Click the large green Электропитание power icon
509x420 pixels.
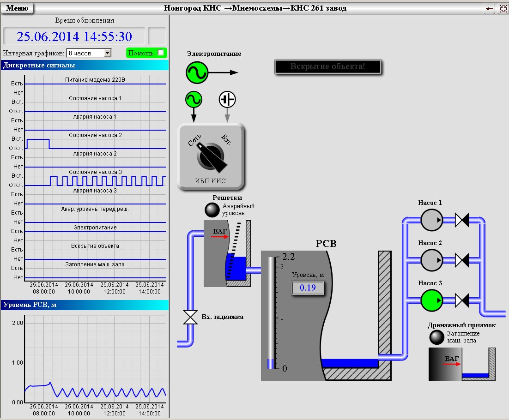pyautogui.click(x=197, y=72)
